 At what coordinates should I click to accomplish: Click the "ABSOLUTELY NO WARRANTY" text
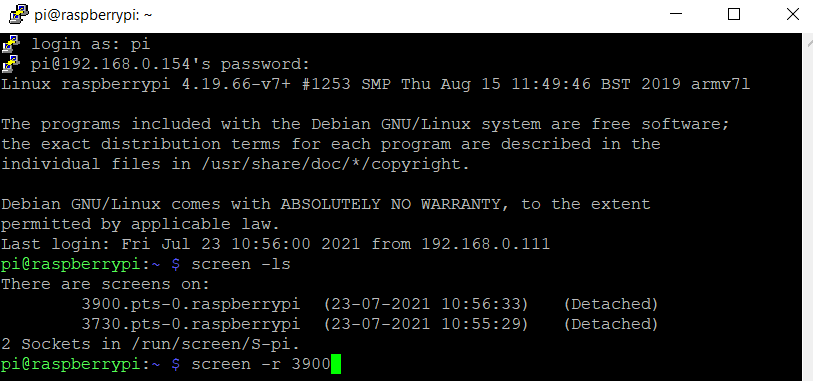[x=391, y=204]
